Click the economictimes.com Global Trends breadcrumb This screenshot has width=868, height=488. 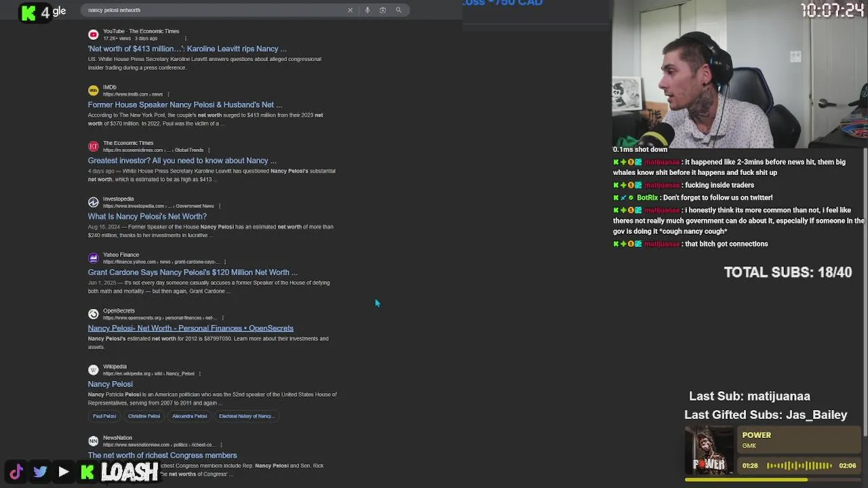tap(153, 150)
